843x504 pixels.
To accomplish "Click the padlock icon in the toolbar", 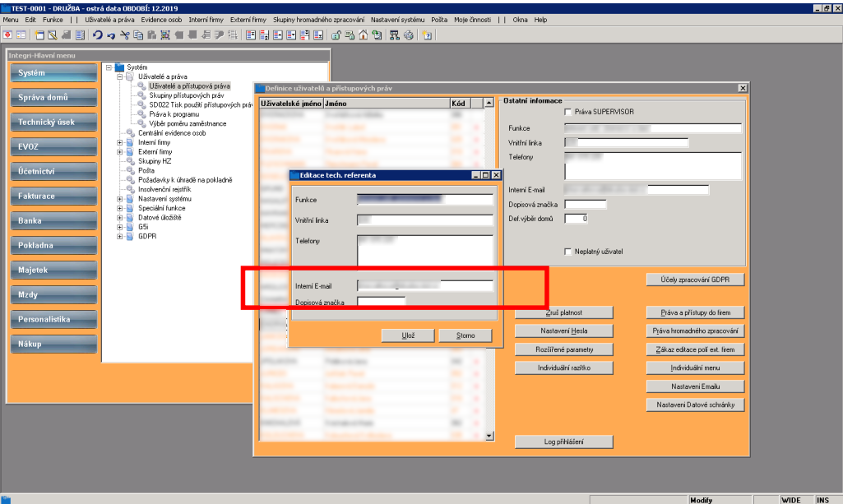I will [x=335, y=35].
